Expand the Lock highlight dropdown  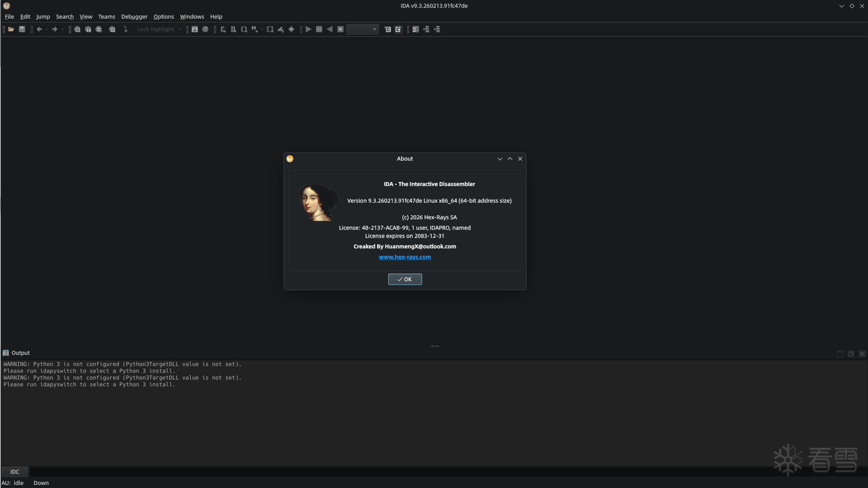(x=180, y=29)
